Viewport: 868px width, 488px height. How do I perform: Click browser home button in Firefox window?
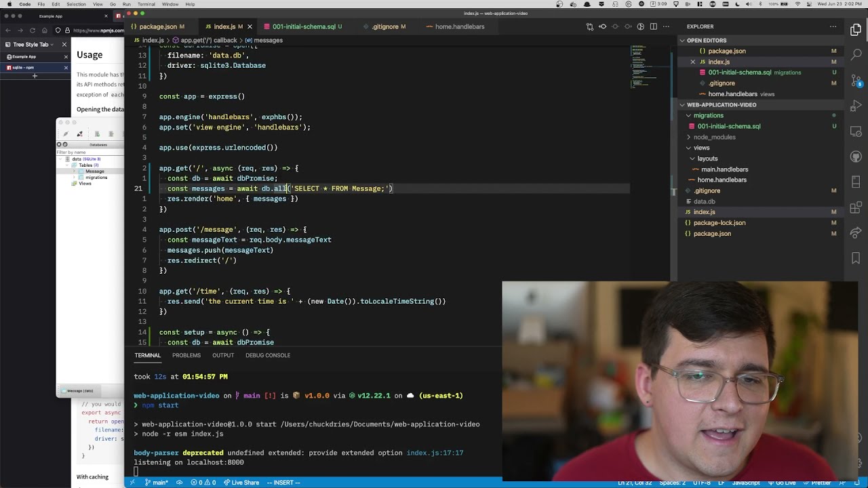45,30
